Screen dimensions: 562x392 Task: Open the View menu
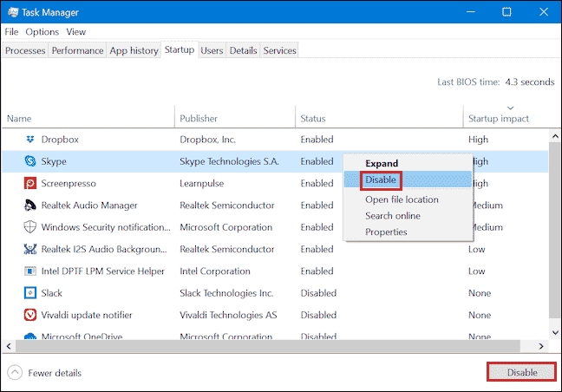(x=76, y=32)
